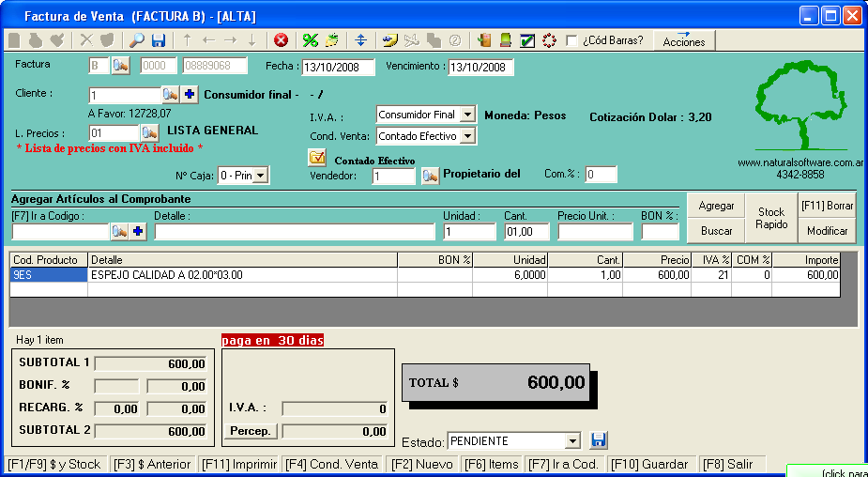Click the [F11] Imprimir button
This screenshot has height=477, width=868.
(239, 464)
